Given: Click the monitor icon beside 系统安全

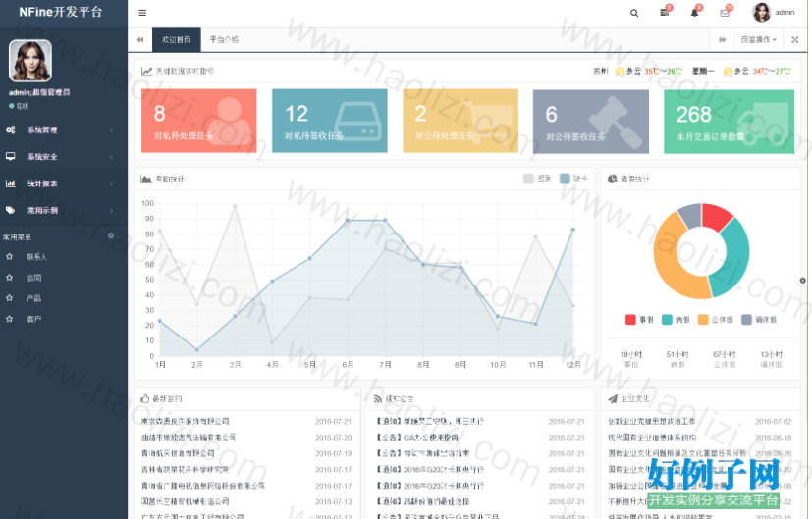Looking at the screenshot, I should (x=11, y=156).
